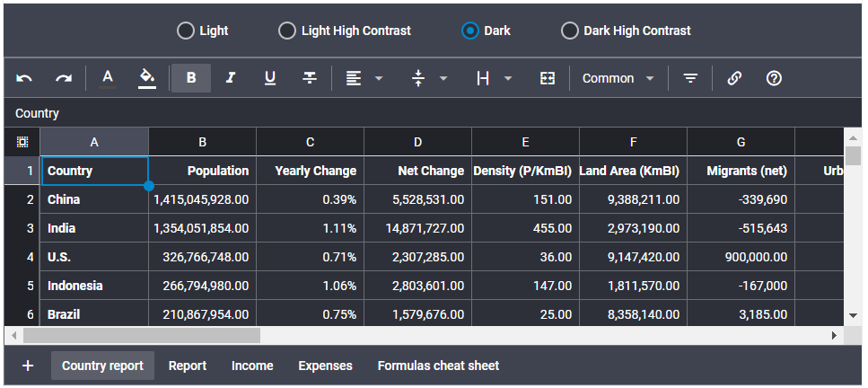Viewport: 868px width, 388px height.
Task: Switch to the Report tab
Action: [188, 366]
